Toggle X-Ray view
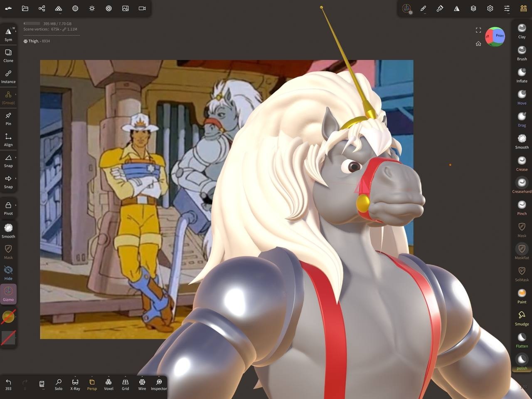532x399 pixels. point(75,384)
